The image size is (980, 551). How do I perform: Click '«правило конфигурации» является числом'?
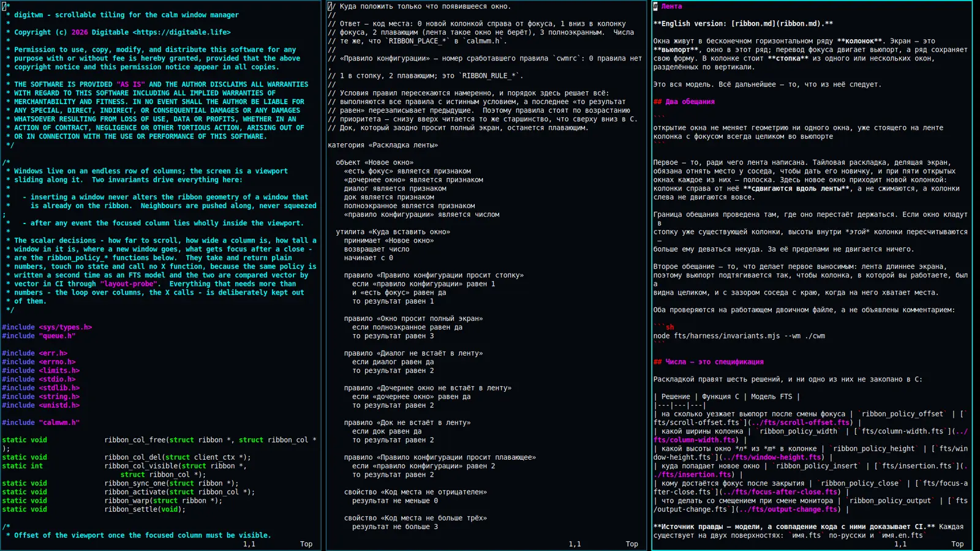tap(421, 215)
